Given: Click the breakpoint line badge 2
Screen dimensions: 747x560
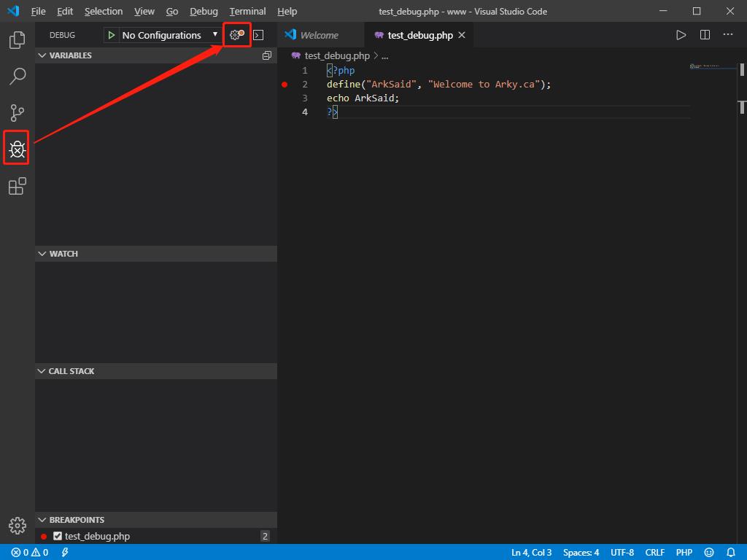Looking at the screenshot, I should [266, 536].
